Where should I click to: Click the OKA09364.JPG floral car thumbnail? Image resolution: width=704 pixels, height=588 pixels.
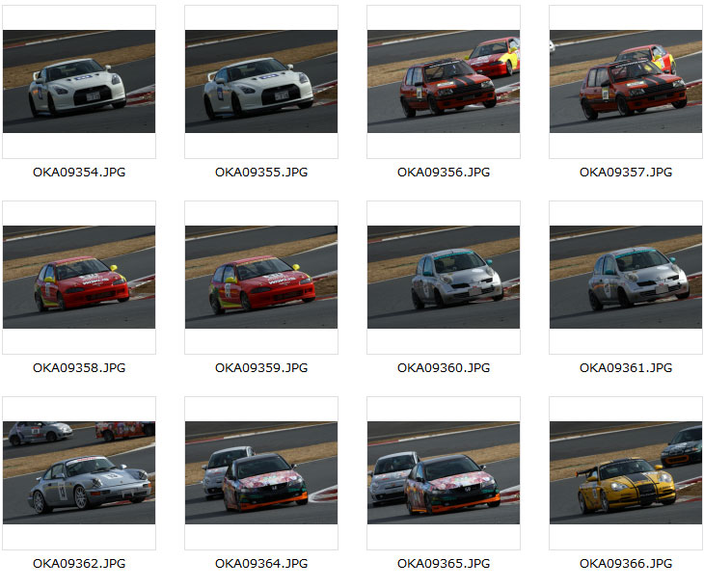(x=261, y=472)
